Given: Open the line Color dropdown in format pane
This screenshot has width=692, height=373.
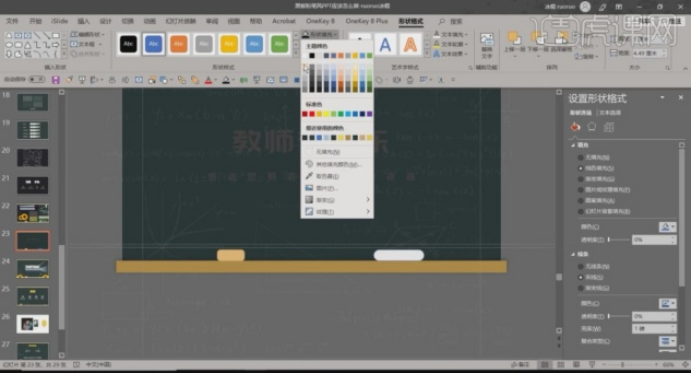Looking at the screenshot, I should click(667, 304).
